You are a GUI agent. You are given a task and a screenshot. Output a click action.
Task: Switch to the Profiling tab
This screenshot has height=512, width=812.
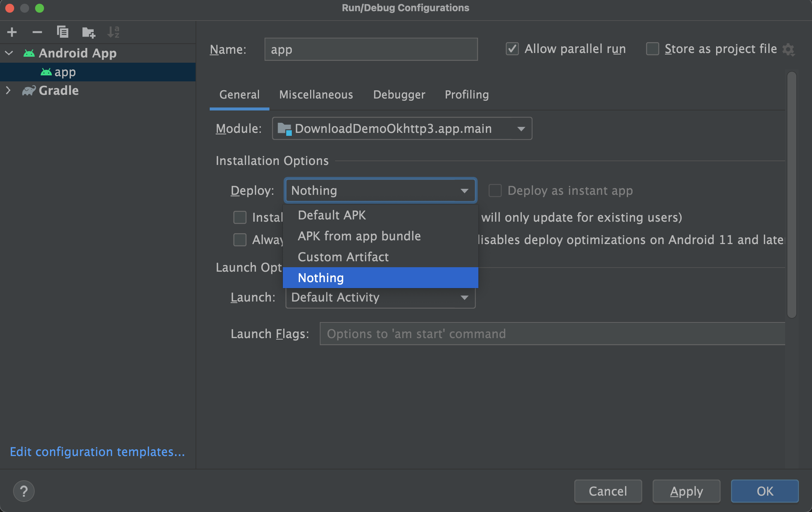click(467, 95)
